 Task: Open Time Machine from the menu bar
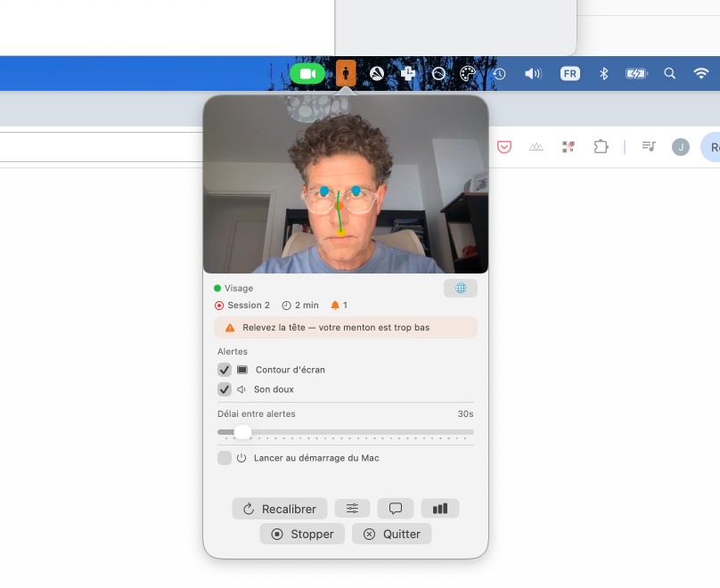[x=499, y=73]
